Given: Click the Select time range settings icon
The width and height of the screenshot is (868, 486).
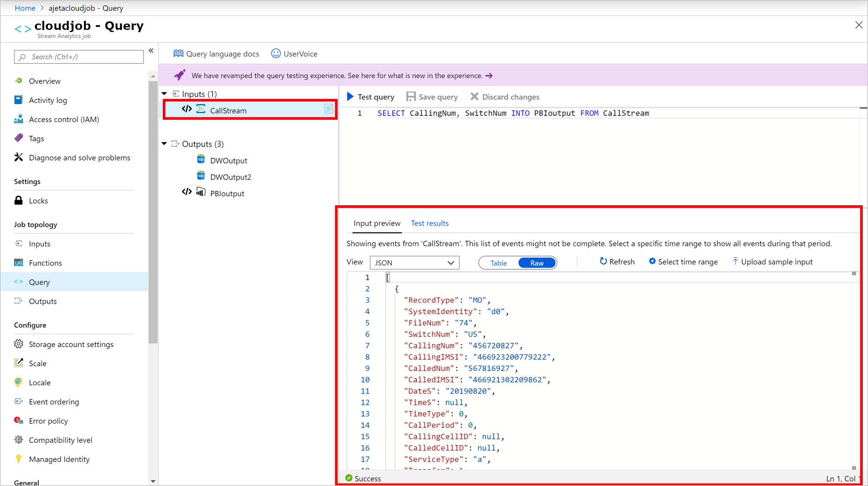Looking at the screenshot, I should pyautogui.click(x=652, y=262).
